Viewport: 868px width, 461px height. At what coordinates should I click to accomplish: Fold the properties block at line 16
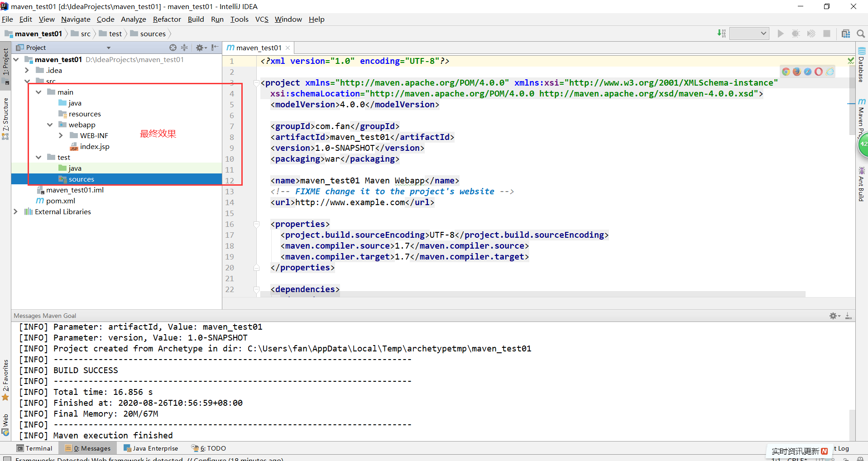256,224
